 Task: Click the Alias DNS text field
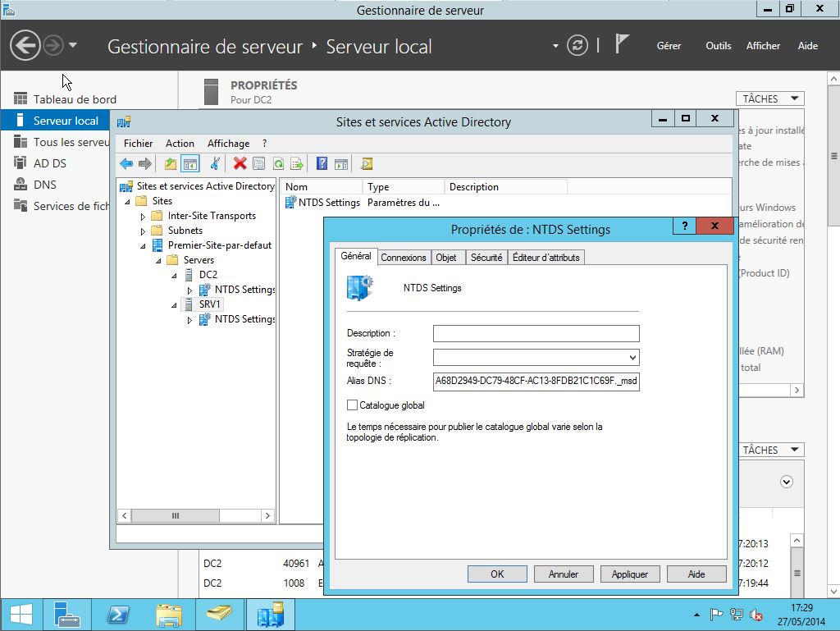point(536,382)
